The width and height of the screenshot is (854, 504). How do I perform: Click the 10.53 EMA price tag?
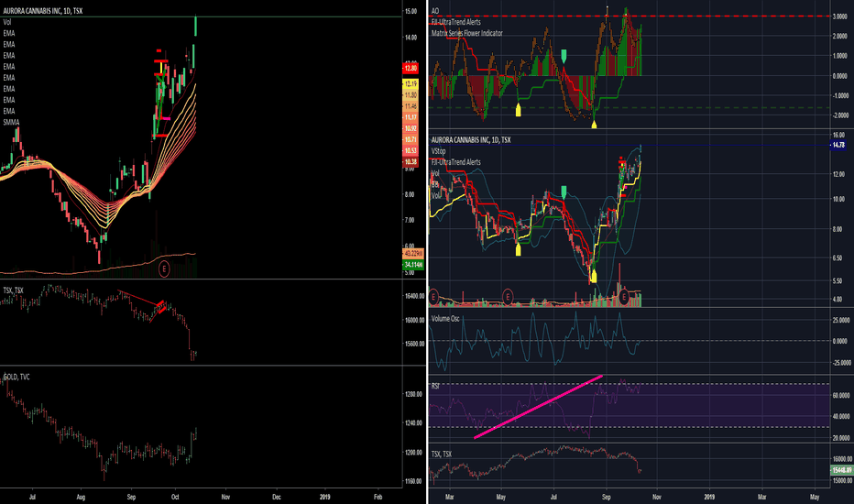[411, 150]
